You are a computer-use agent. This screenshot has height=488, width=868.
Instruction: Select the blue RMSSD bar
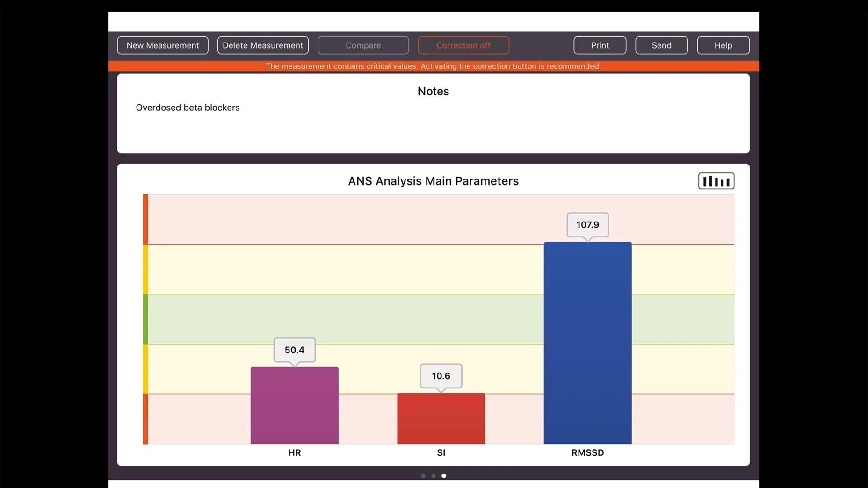[x=588, y=343]
